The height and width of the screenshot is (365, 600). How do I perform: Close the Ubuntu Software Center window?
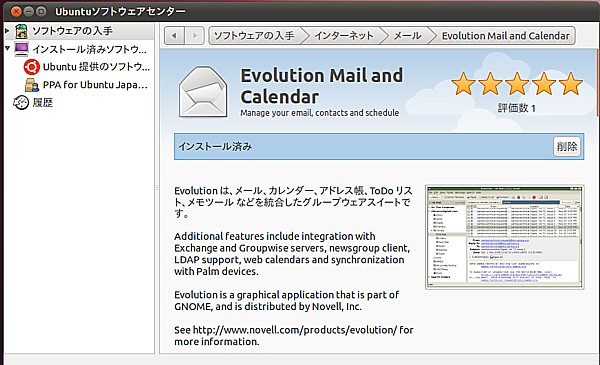coord(16,11)
